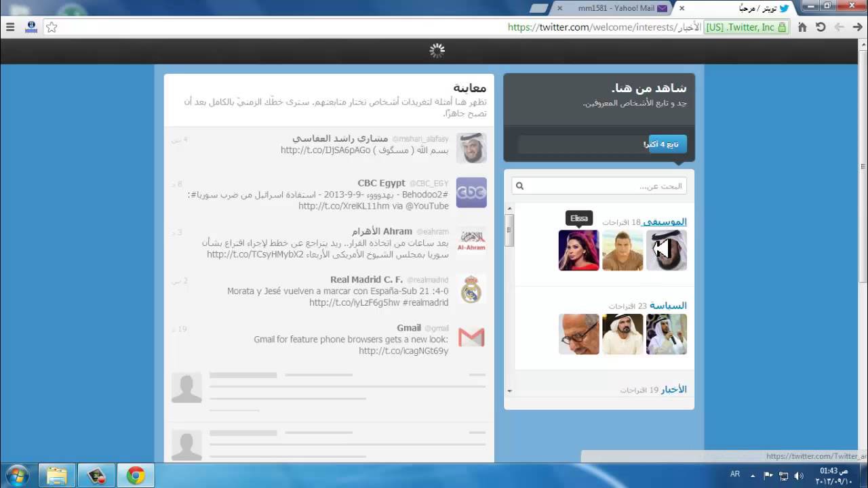Screen dimensions: 868x488
Task: Click the screen recorder app in taskbar
Action: pyautogui.click(x=96, y=476)
